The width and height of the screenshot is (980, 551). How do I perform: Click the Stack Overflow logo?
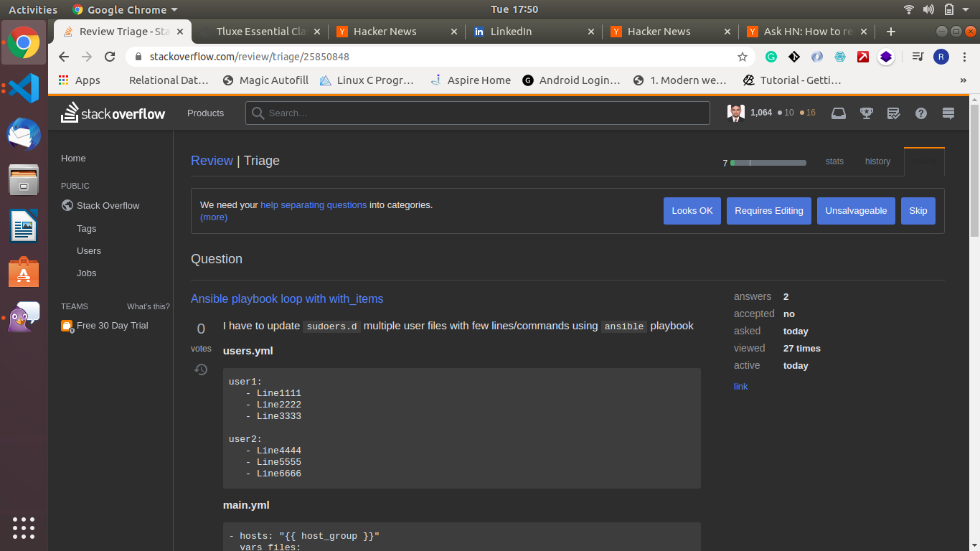113,113
